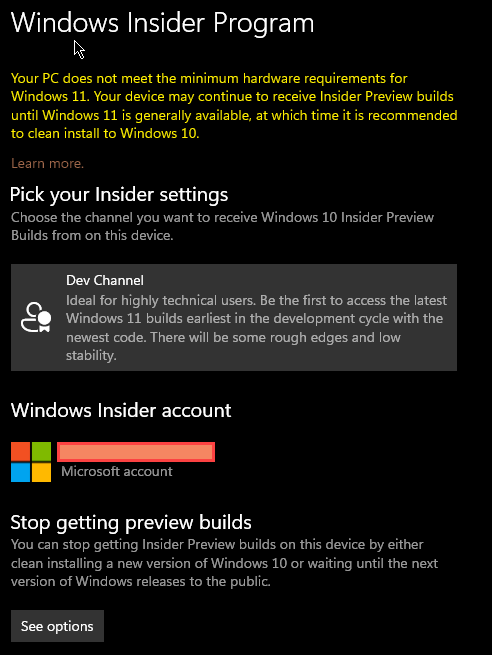
Task: Click the Dev Channel insider badge icon
Action: coord(36,317)
